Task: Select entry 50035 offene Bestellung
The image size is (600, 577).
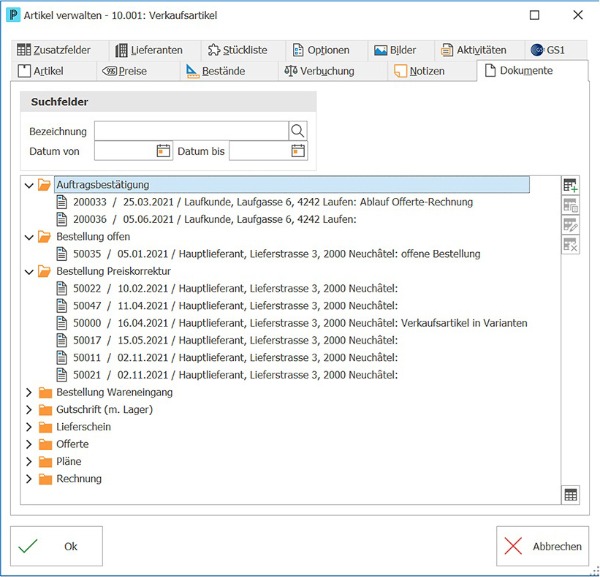Action: pyautogui.click(x=277, y=254)
